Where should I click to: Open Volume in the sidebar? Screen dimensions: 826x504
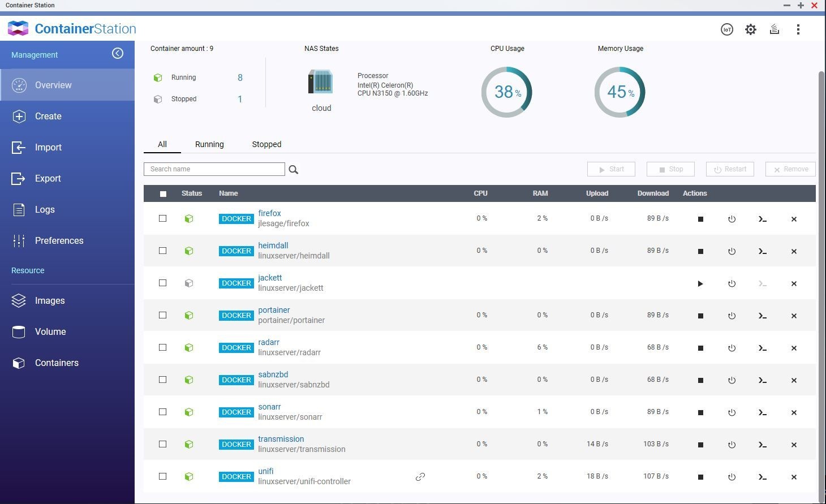[67, 331]
